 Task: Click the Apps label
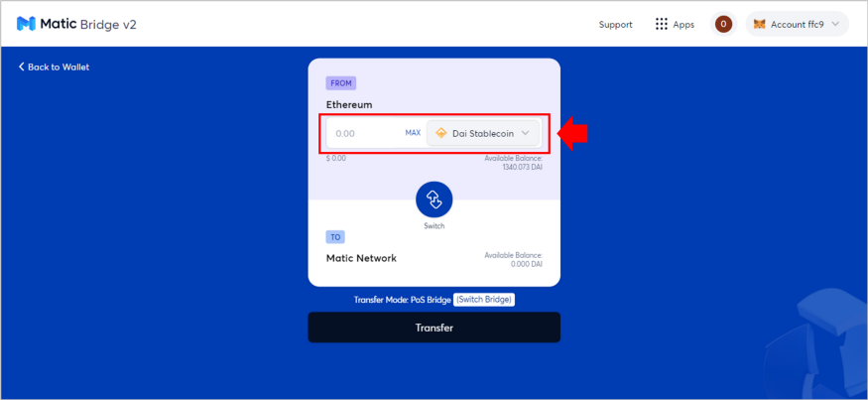point(683,25)
